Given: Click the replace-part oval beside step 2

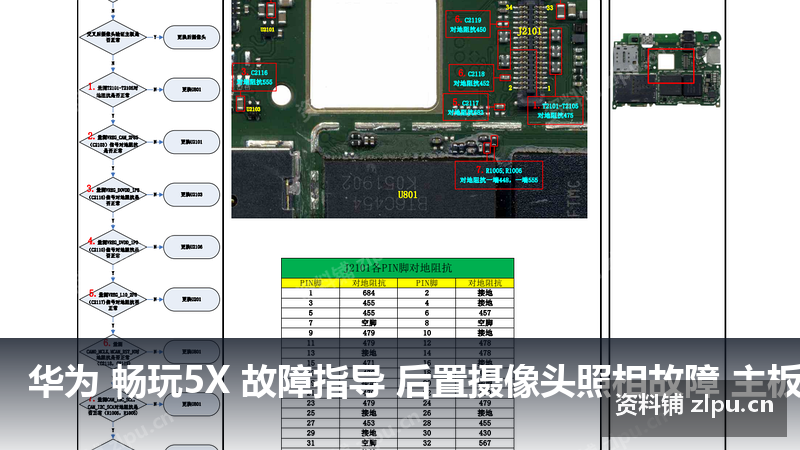Looking at the screenshot, I should [x=191, y=142].
